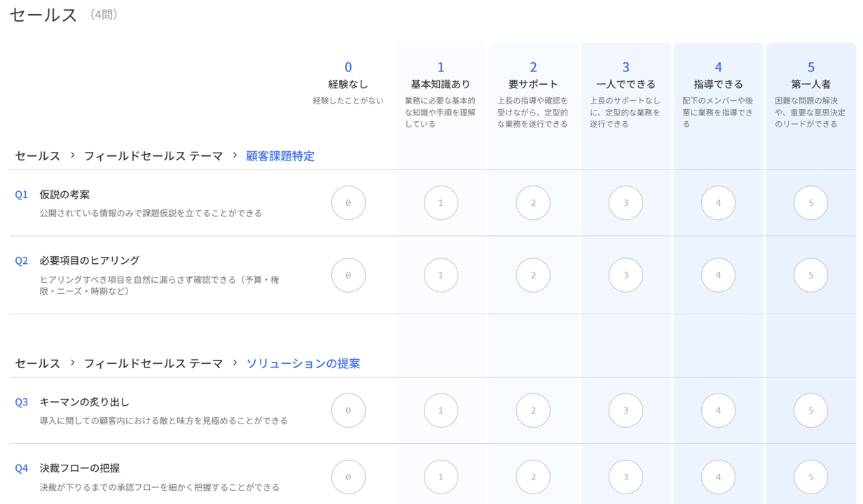Viewport: 863px width, 504px height.
Task: Rate 必要項目のヒアリング (Q2) as 2
Action: click(x=533, y=274)
